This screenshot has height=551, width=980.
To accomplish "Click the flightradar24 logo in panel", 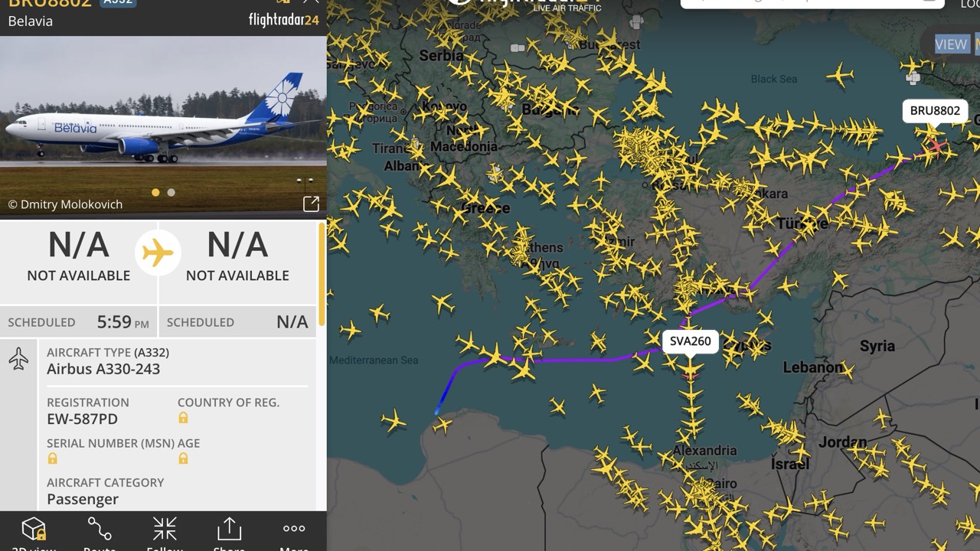I will point(283,20).
